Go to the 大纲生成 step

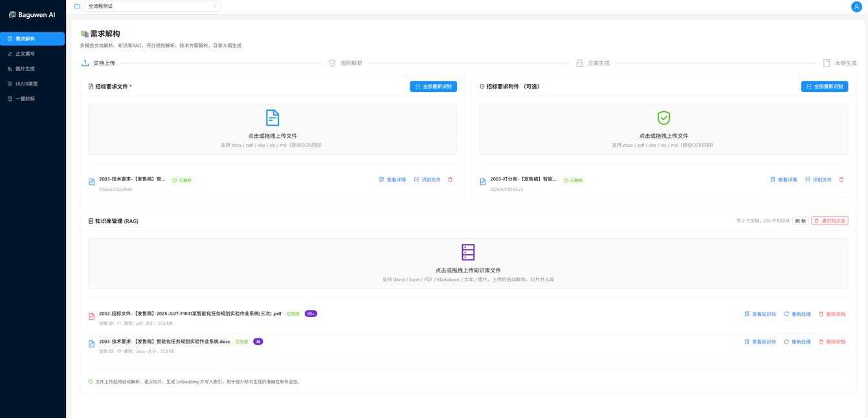click(840, 63)
